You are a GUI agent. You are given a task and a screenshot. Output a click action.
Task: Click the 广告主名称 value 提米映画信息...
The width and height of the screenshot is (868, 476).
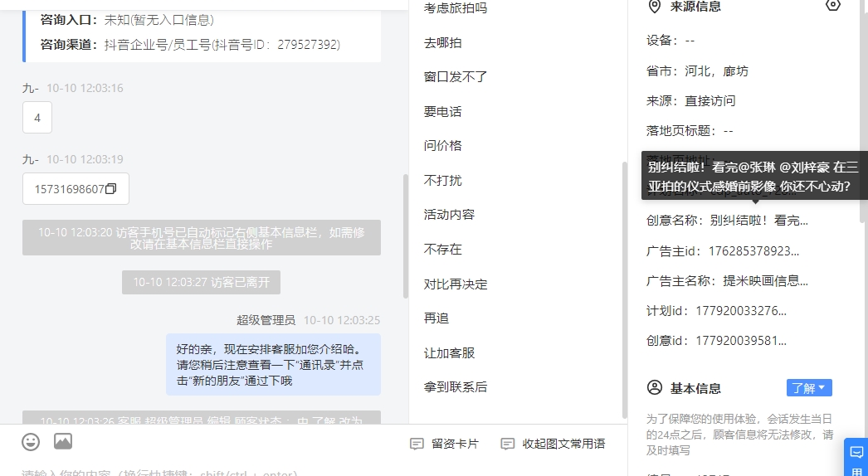pos(766,280)
